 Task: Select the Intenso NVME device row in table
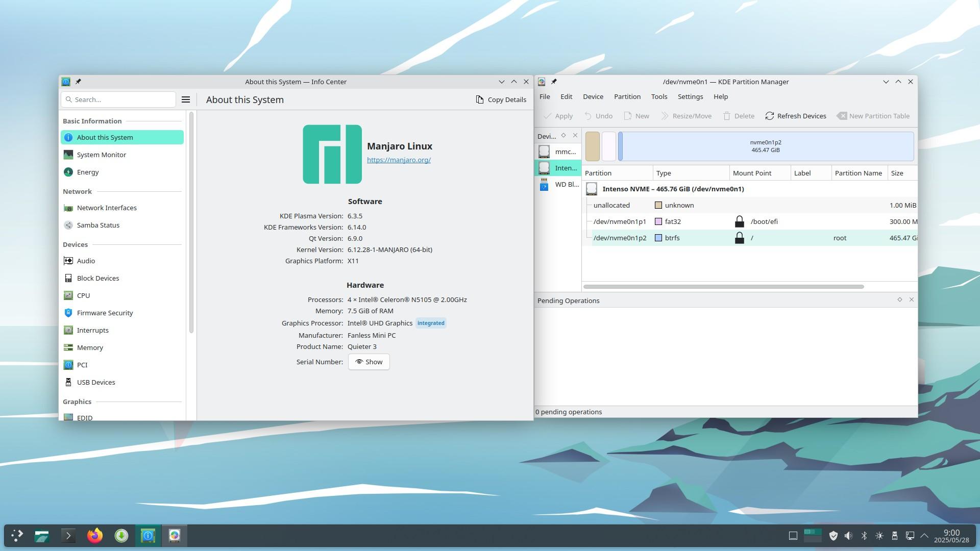pyautogui.click(x=750, y=189)
